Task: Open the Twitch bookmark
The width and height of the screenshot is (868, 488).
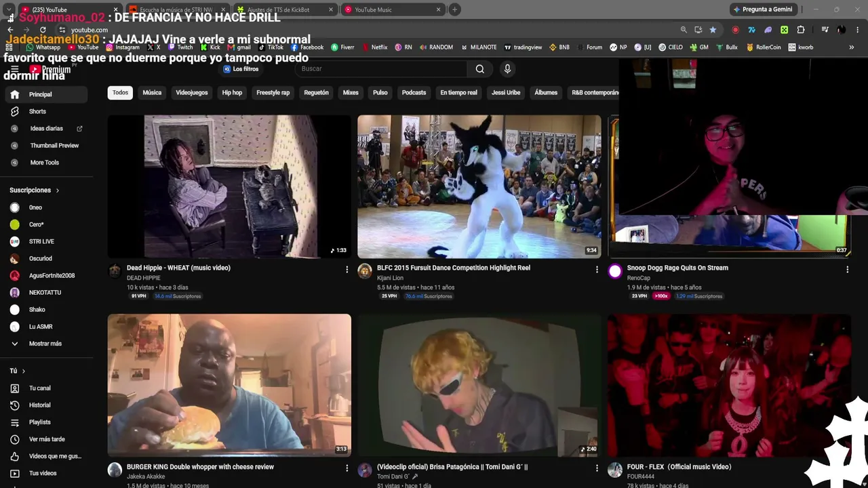Action: click(180, 47)
